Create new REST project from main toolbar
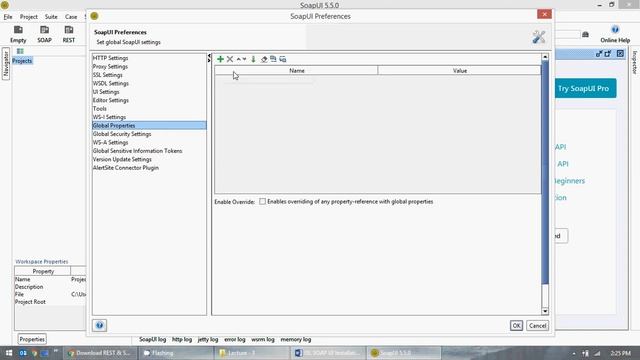The width and height of the screenshot is (640, 360). tap(69, 34)
